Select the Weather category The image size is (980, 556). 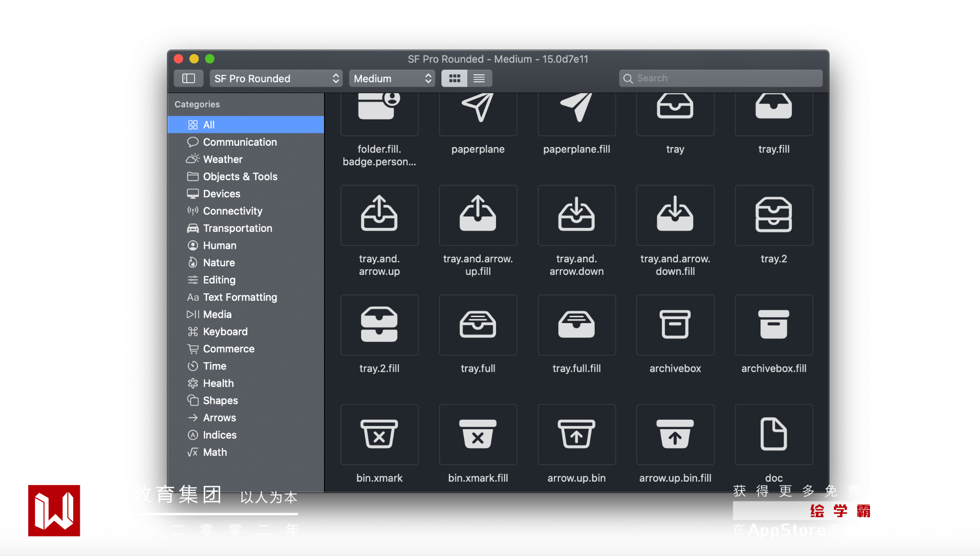coord(222,160)
